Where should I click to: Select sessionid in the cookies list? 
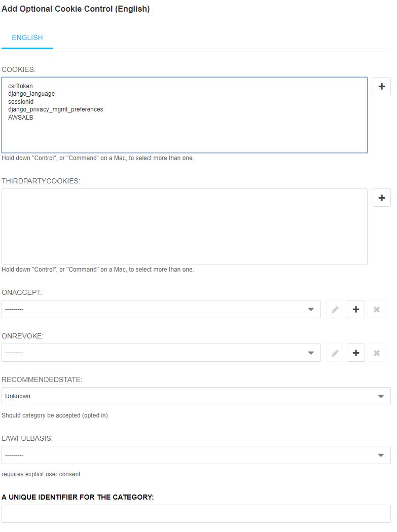21,102
